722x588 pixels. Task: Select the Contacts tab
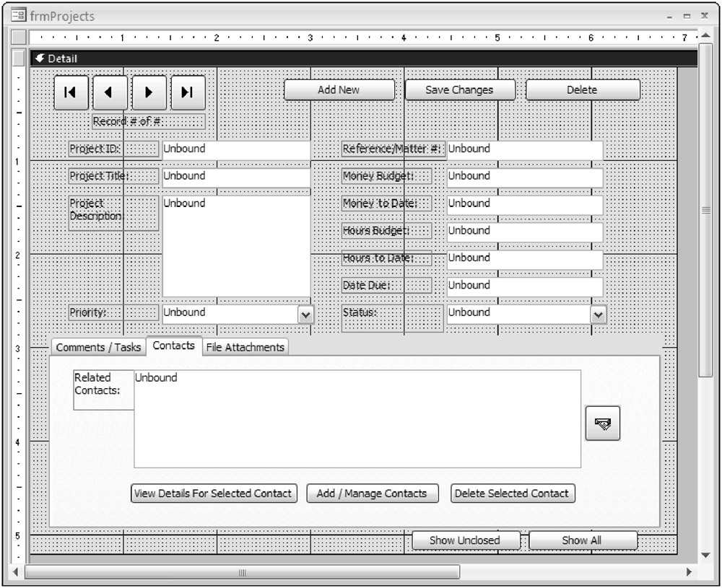(173, 346)
